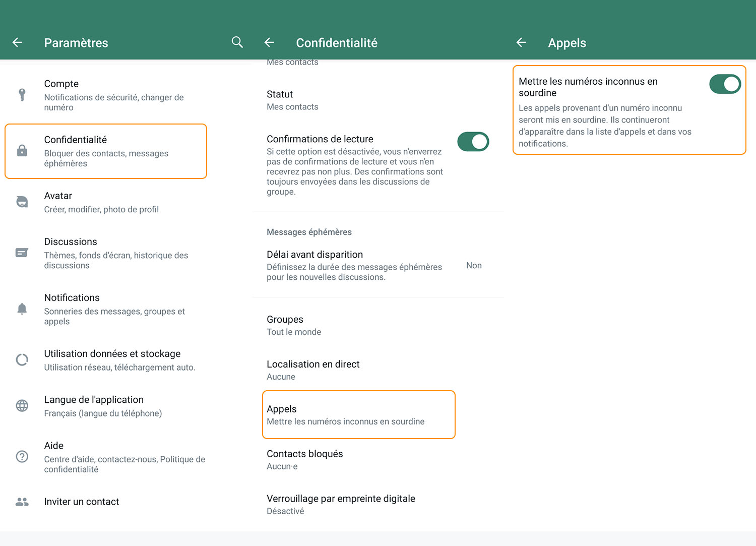Viewport: 756px width, 546px height.
Task: Click 'Désactivé' under Verrouillage par empreinte
Action: coord(285,511)
